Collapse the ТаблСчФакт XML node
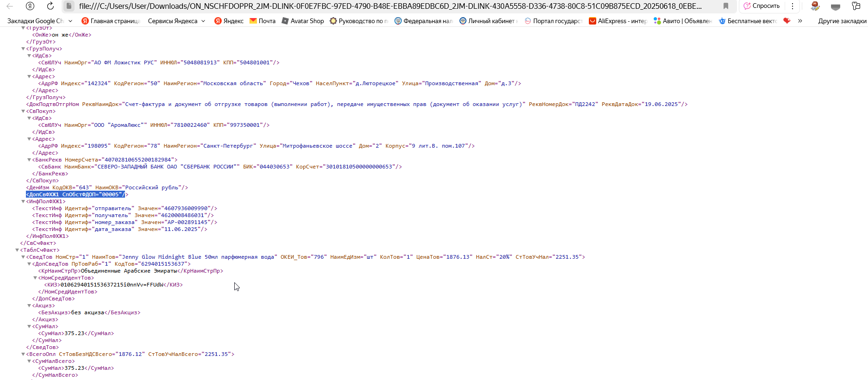Screen dimensions: 868x380 click(x=17, y=250)
